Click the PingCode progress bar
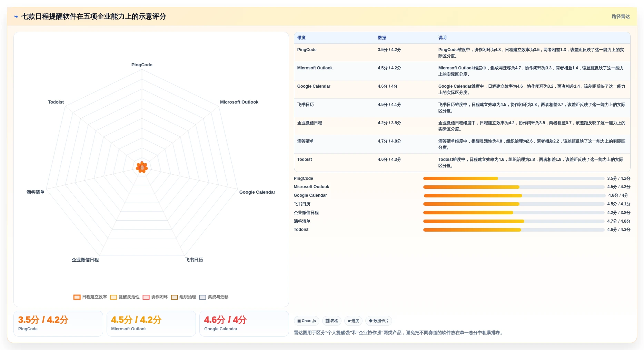The width and height of the screenshot is (644, 350). click(514, 178)
